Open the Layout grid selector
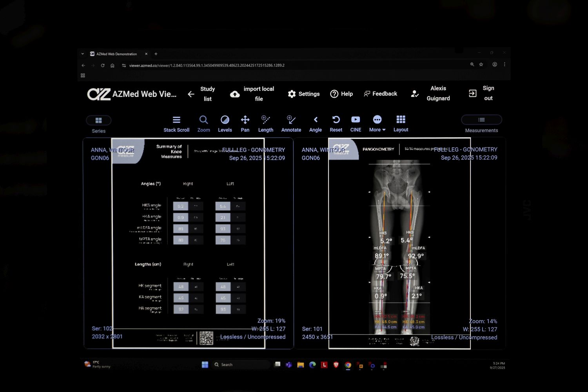 click(401, 123)
